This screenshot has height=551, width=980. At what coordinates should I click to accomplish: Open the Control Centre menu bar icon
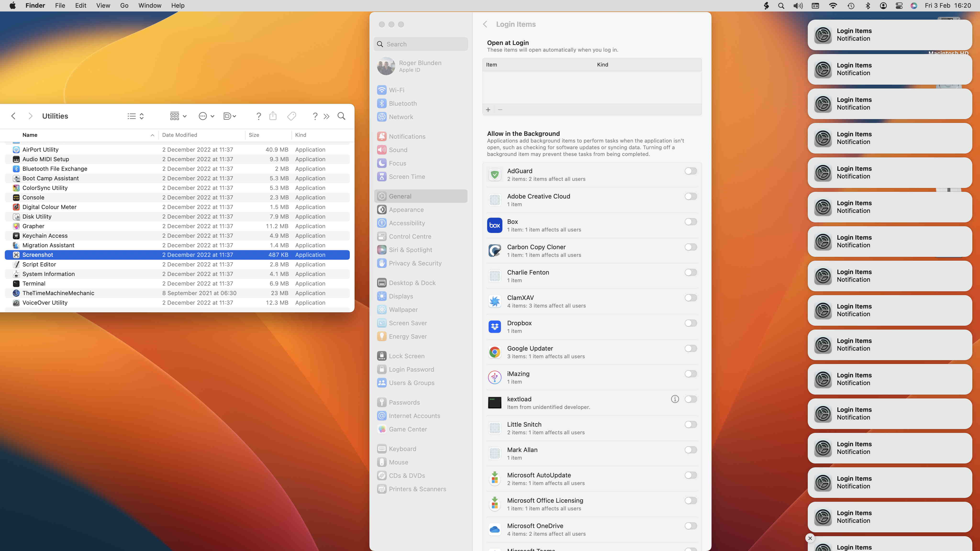pyautogui.click(x=899, y=6)
